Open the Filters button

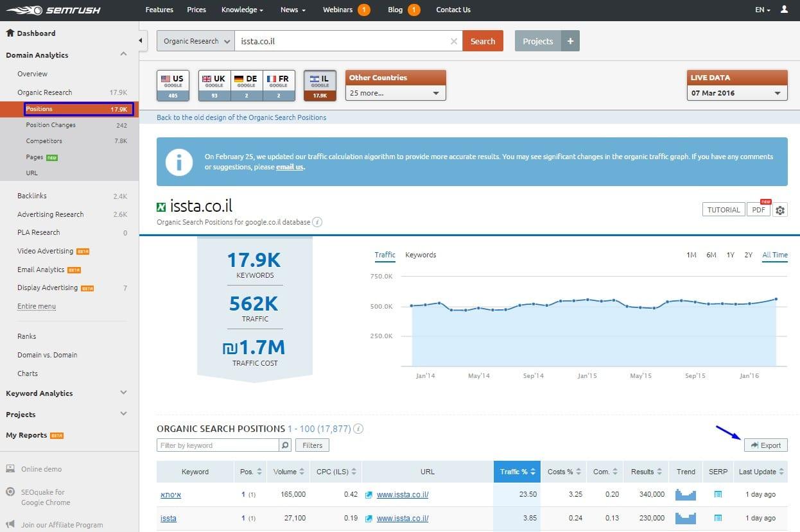313,445
